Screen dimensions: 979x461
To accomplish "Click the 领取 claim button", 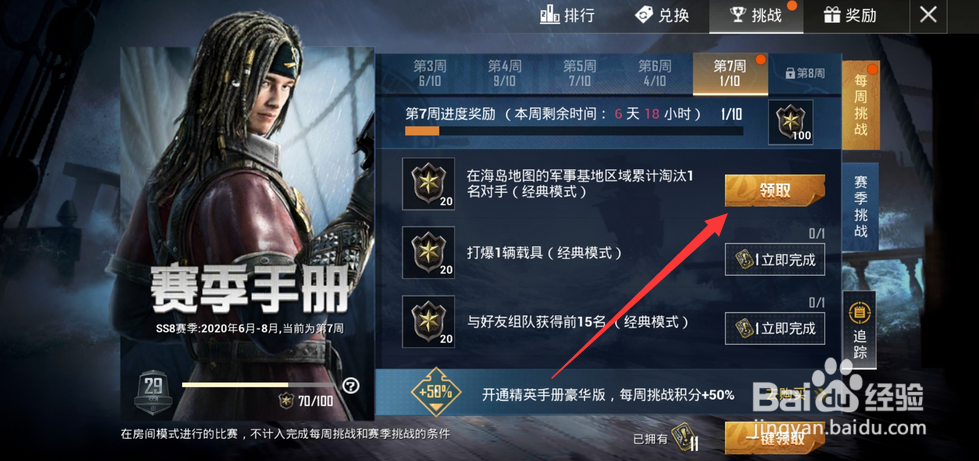I will [x=774, y=191].
